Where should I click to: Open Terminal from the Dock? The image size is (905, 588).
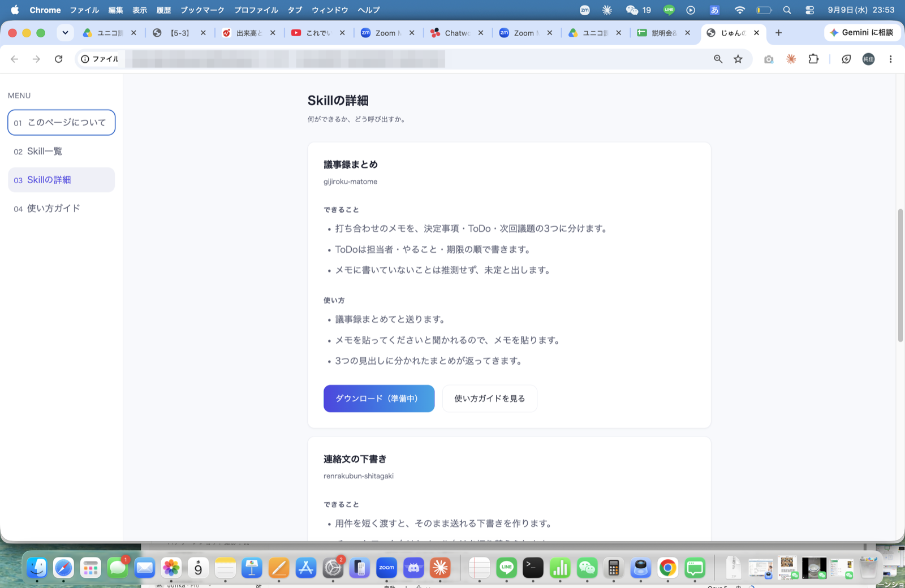click(x=533, y=568)
